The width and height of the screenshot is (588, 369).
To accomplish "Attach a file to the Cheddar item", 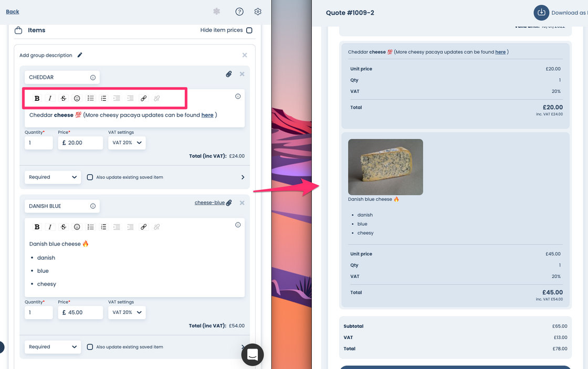I will 229,74.
